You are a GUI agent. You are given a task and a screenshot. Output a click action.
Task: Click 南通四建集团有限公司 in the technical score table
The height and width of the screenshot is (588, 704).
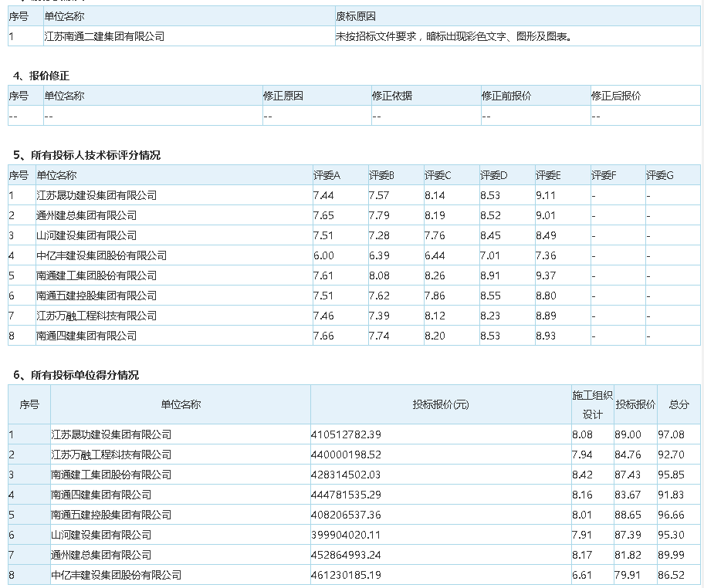[x=86, y=336]
